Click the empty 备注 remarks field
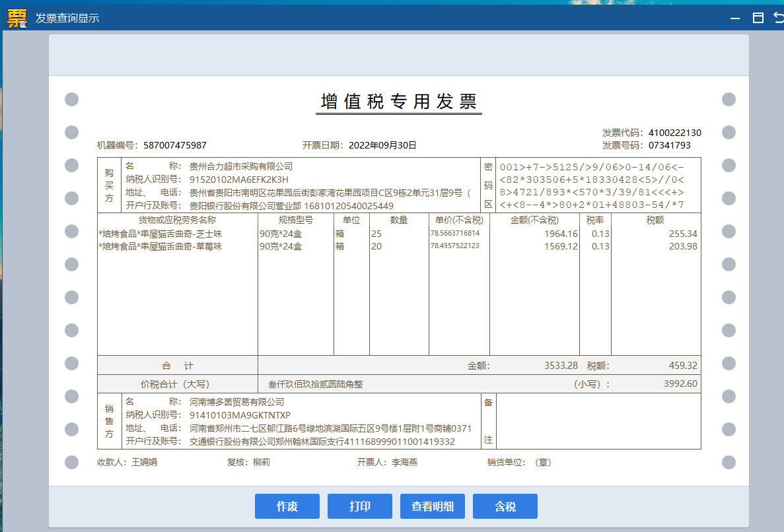 point(598,421)
